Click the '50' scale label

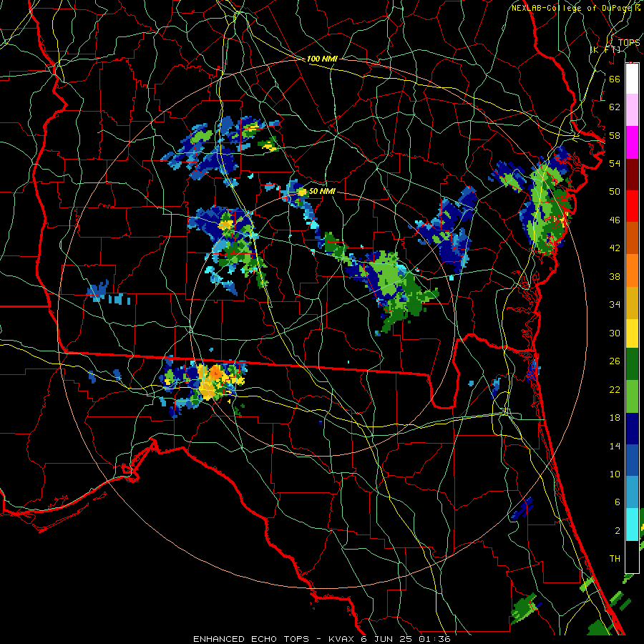(615, 191)
